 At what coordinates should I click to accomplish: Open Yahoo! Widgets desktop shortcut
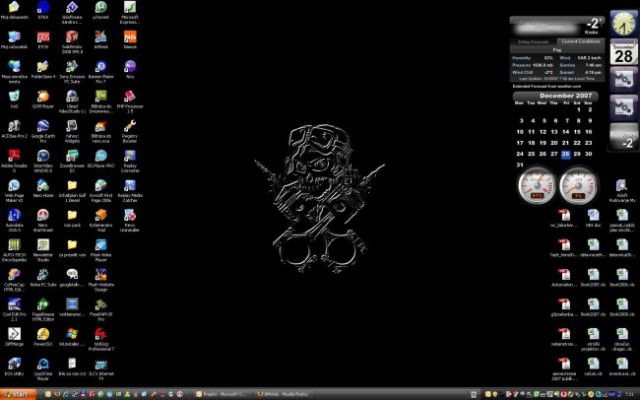tap(72, 131)
